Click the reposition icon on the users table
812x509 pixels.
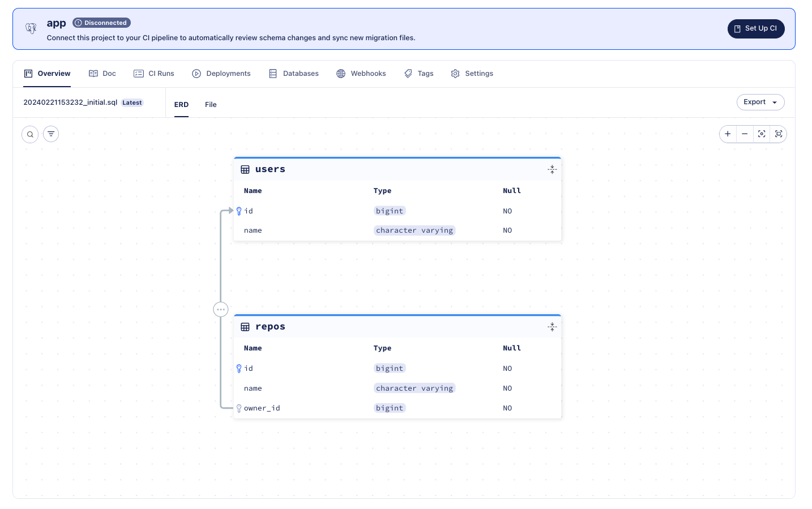coord(552,169)
